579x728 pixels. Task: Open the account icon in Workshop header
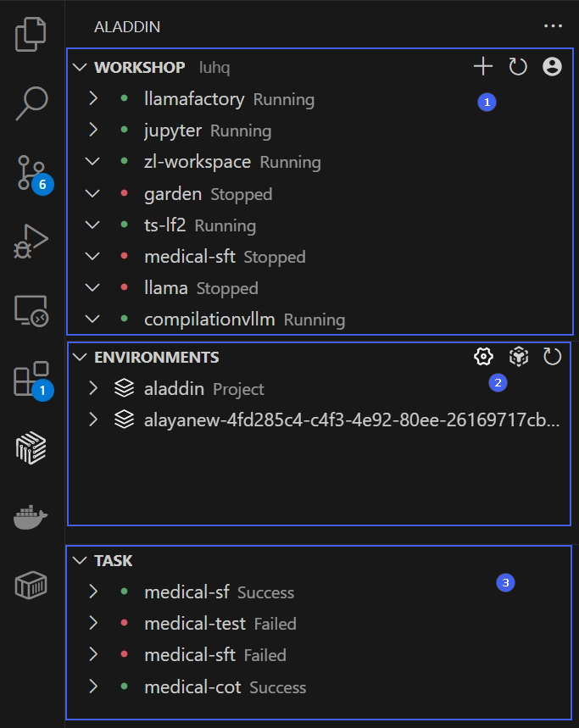click(x=552, y=67)
